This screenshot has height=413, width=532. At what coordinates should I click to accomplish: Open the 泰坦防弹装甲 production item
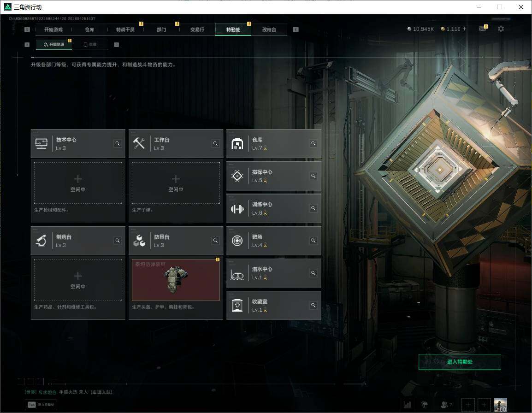[176, 280]
